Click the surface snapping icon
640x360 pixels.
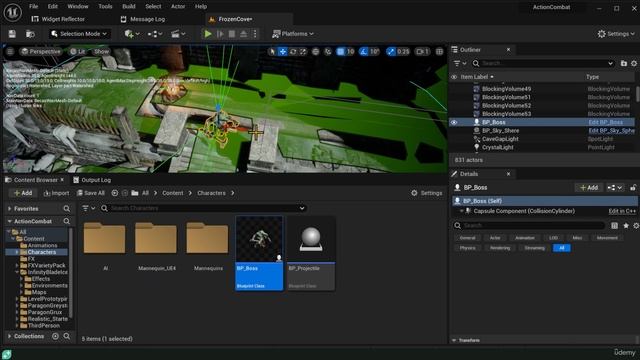coord(328,51)
